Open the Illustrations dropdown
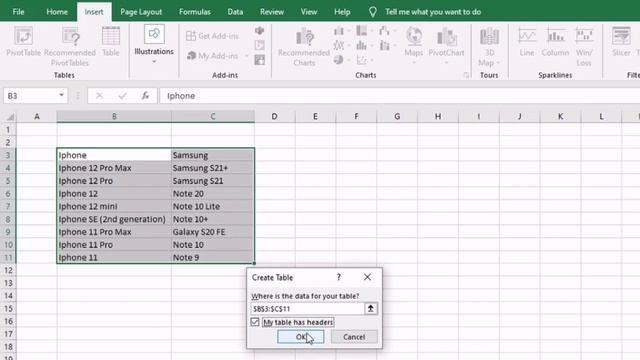Screen dimensions: 640x360 [x=154, y=45]
